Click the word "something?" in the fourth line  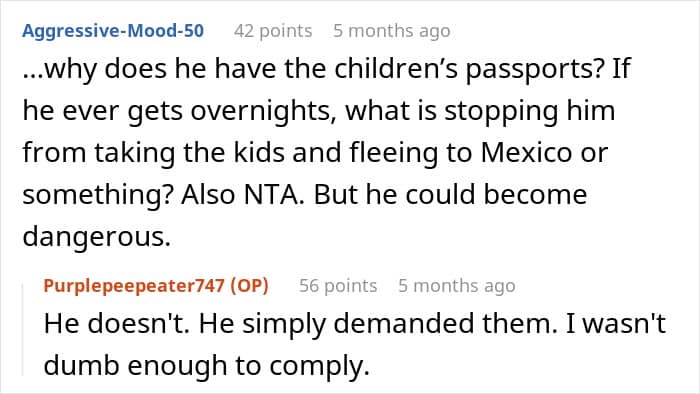pos(98,195)
